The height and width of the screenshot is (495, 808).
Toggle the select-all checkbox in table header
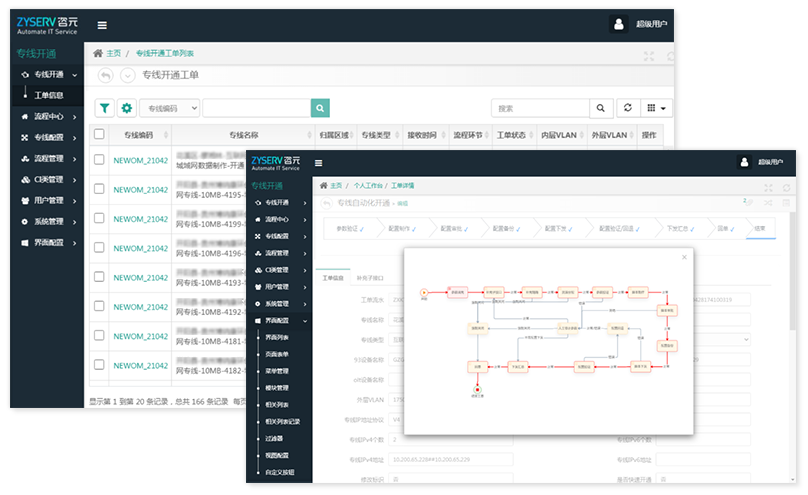click(x=99, y=134)
